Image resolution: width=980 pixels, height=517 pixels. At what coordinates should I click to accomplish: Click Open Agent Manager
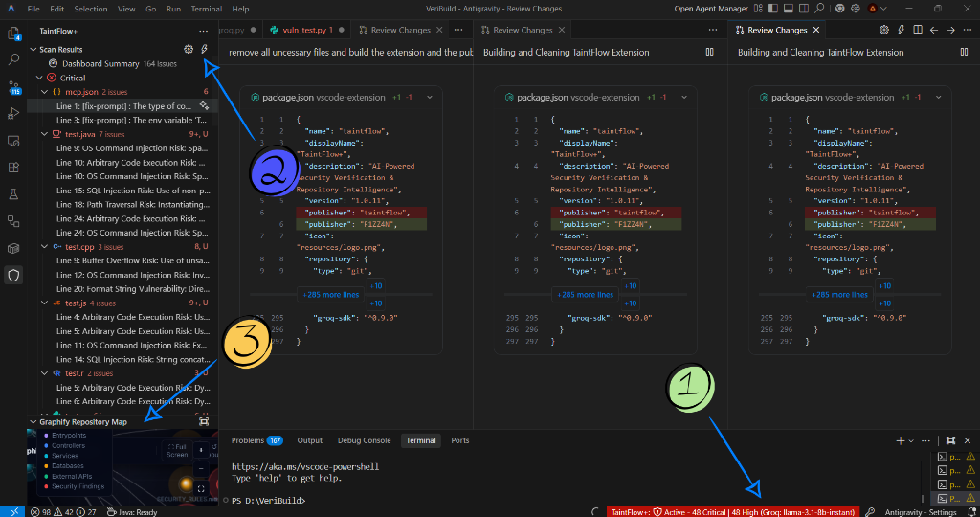[x=711, y=9]
